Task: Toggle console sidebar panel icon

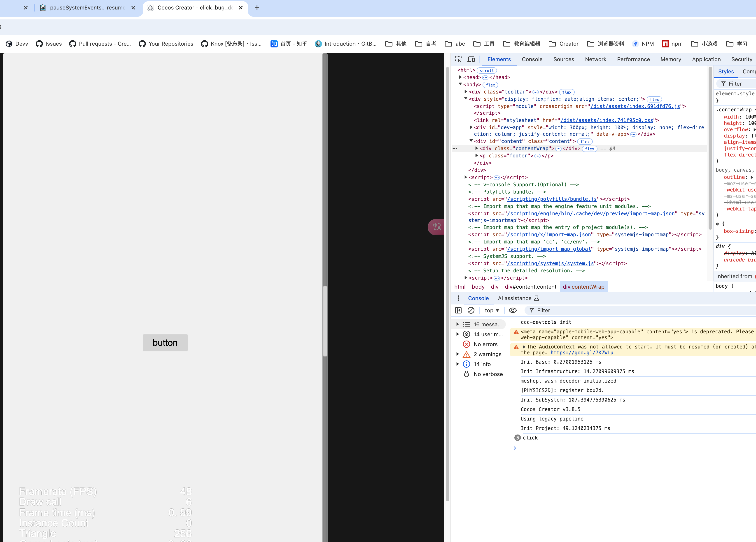Action: pos(458,310)
